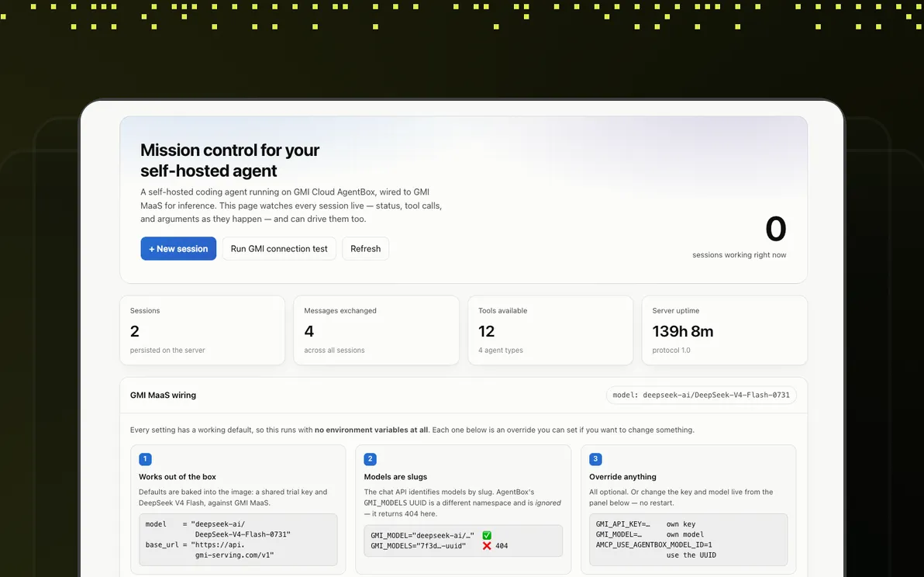924x577 pixels.
Task: Click the Tools available label
Action: point(502,310)
